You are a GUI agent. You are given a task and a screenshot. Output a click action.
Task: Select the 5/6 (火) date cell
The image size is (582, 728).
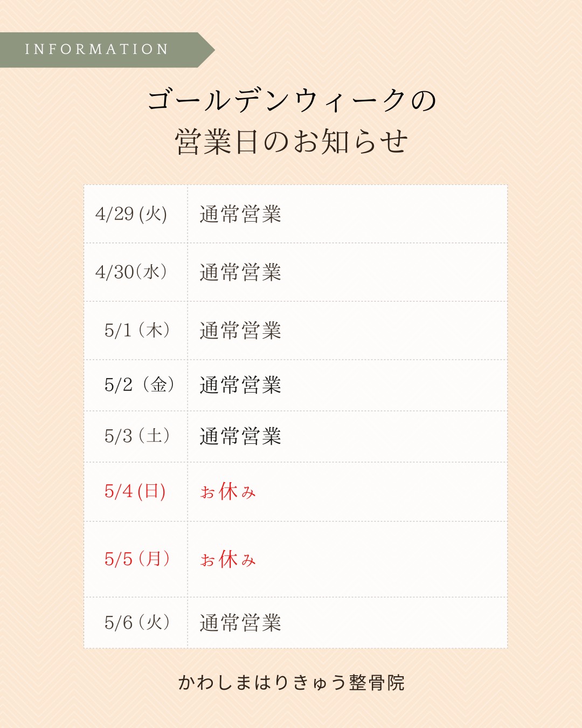pyautogui.click(x=137, y=622)
